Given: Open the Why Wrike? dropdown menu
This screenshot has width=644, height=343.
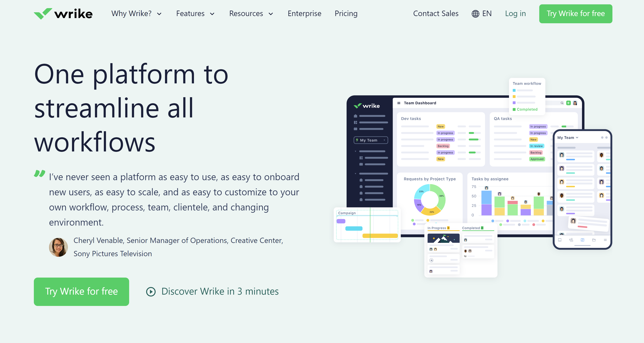Looking at the screenshot, I should [x=137, y=13].
